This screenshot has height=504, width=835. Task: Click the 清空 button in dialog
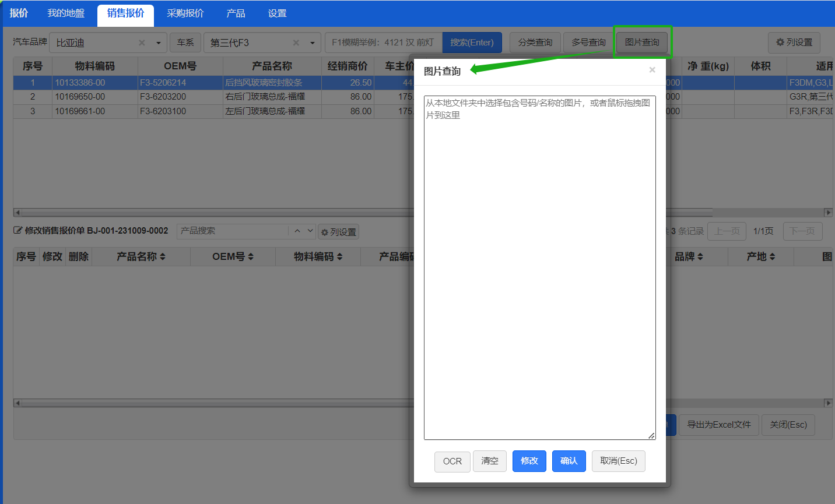pos(490,461)
